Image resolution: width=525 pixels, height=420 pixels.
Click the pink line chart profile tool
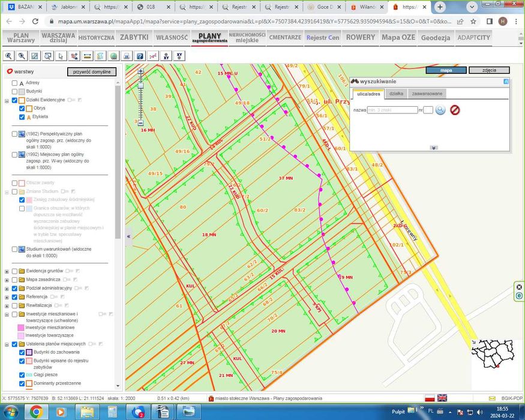click(153, 56)
